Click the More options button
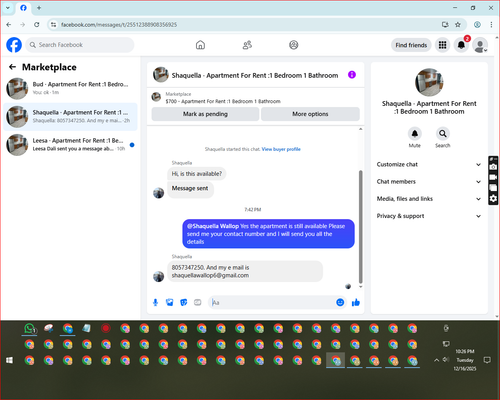Image resolution: width=500 pixels, height=400 pixels. click(x=310, y=114)
